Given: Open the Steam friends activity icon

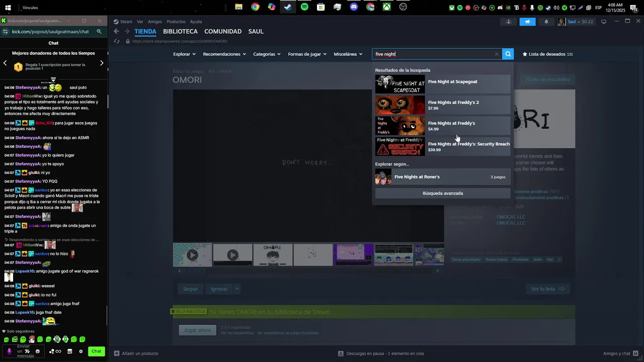Looking at the screenshot, I should pos(509,22).
